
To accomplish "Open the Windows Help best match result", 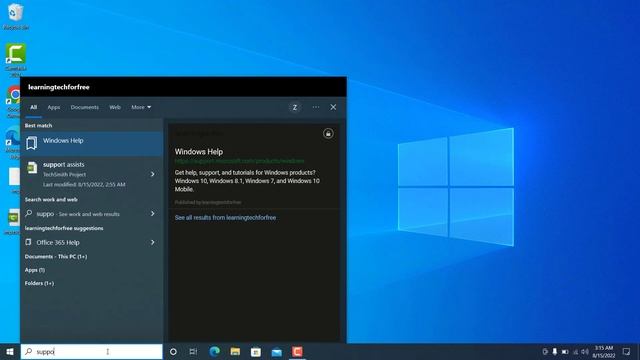I will (x=92, y=144).
